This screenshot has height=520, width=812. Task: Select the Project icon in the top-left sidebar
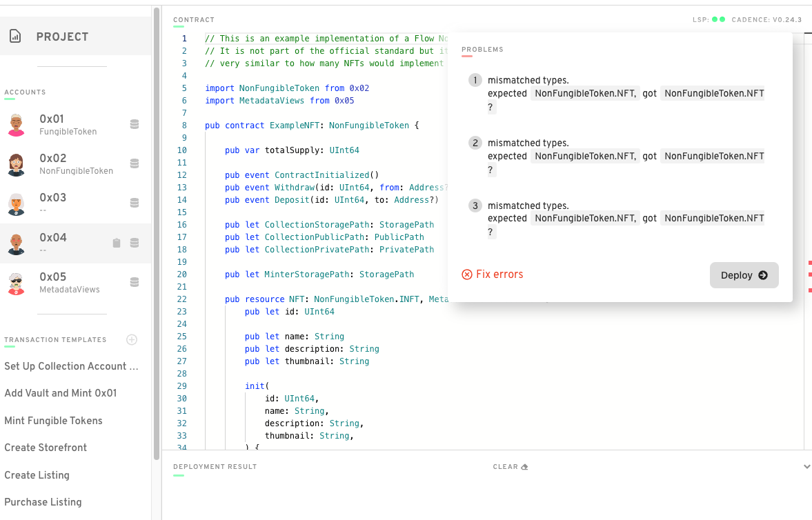tap(15, 36)
